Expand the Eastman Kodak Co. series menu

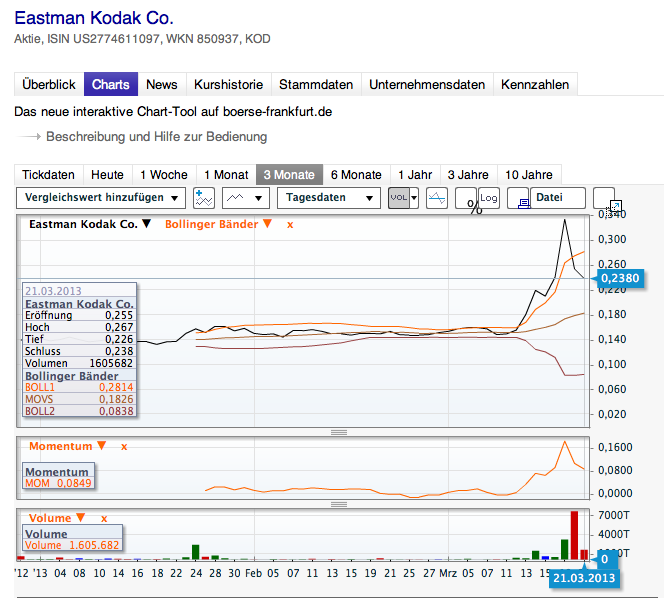[146, 224]
